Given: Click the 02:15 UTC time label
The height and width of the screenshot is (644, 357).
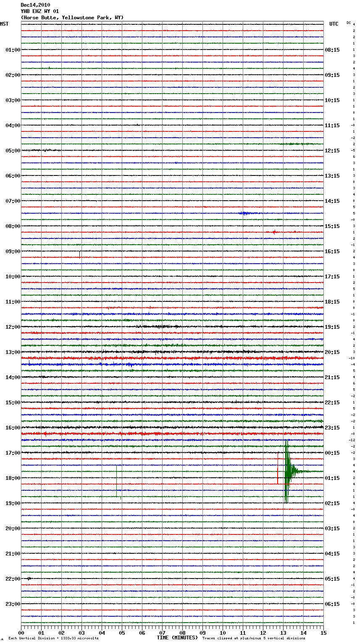Looking at the screenshot, I should [332, 503].
